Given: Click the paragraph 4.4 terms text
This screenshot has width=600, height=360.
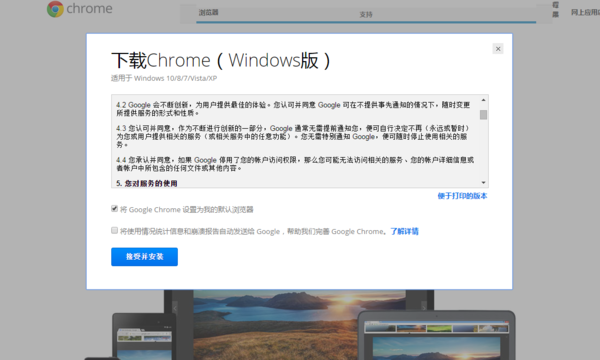Looking at the screenshot, I should [295, 164].
